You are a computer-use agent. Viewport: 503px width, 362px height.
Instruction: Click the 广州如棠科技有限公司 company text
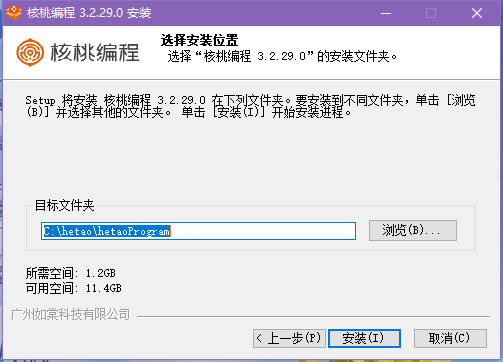point(70,314)
